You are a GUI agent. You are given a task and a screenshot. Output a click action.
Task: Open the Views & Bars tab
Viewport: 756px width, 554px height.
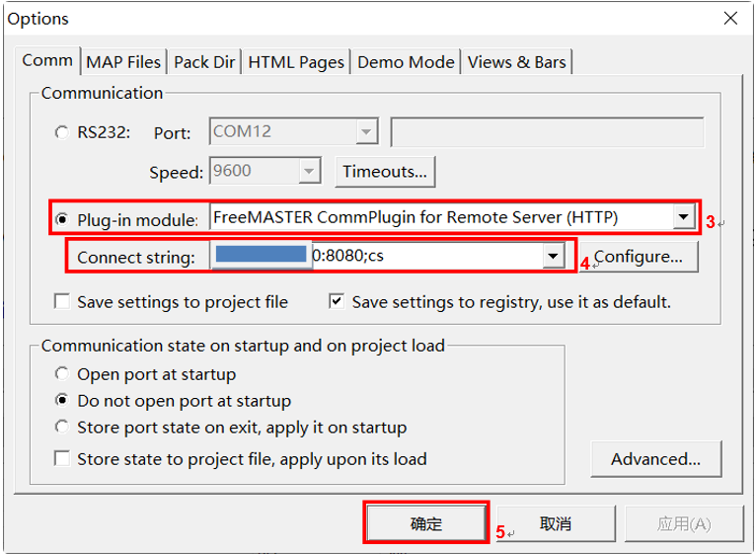[517, 61]
